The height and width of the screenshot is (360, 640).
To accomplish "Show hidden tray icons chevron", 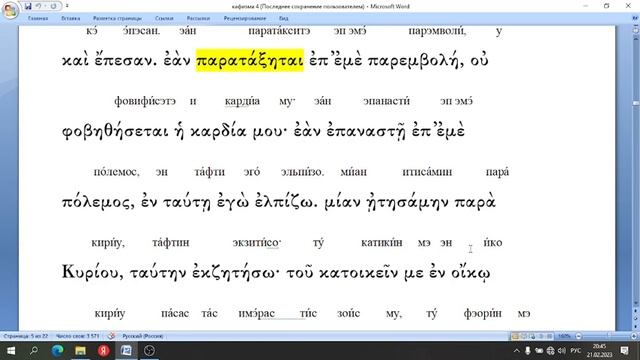I will tap(516, 351).
